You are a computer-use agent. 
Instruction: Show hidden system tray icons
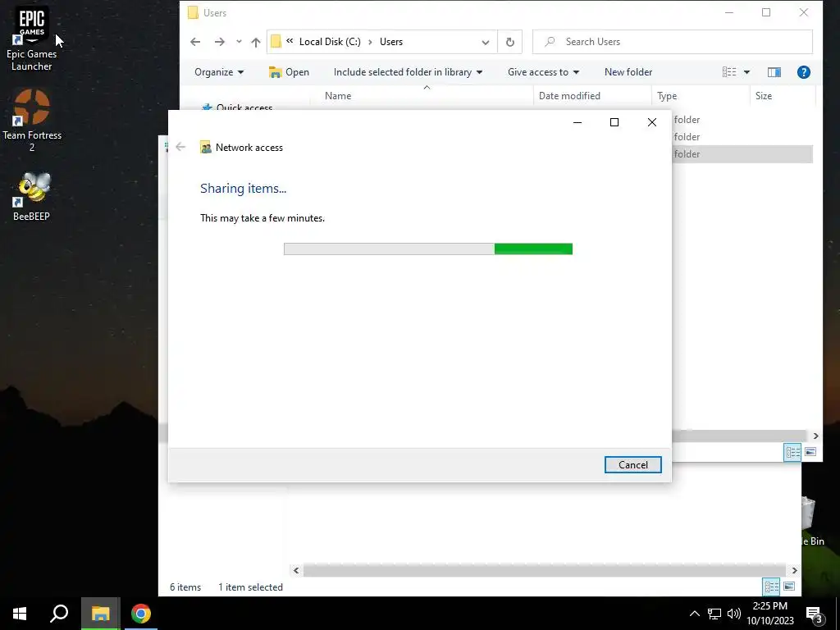[694, 614]
